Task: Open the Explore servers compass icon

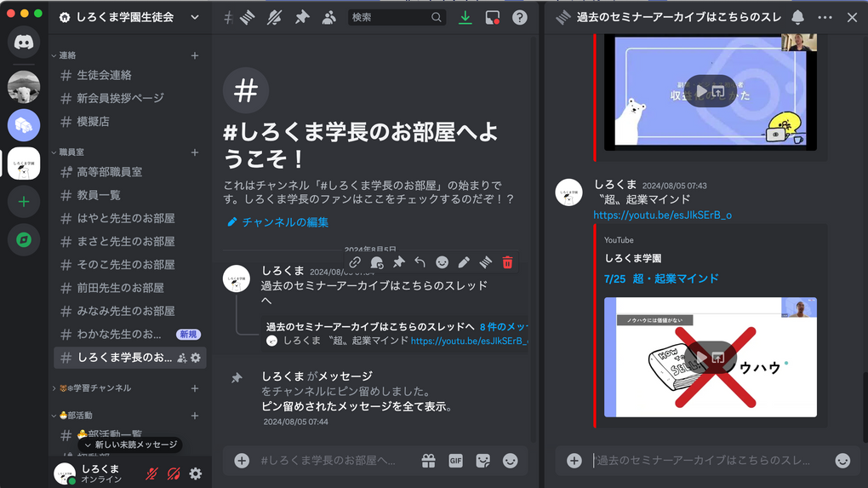Action: pos(24,240)
